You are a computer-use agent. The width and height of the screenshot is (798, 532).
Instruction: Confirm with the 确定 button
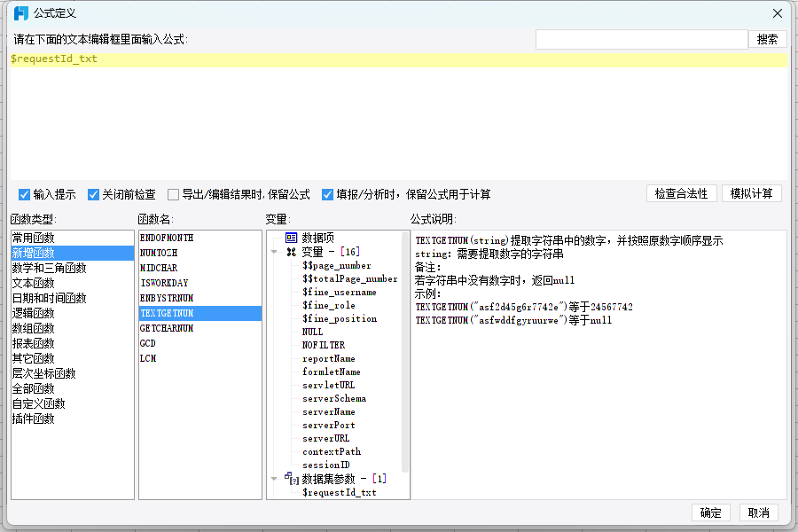pos(710,512)
